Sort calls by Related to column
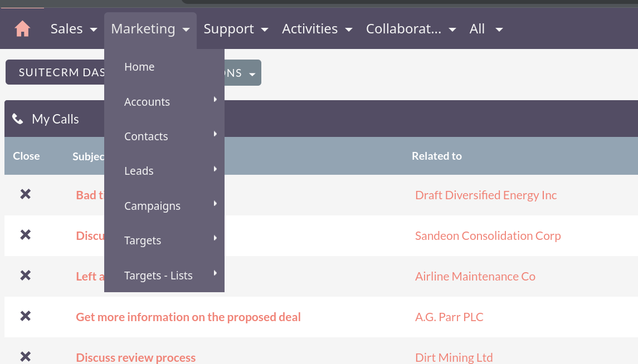 pyautogui.click(x=437, y=156)
